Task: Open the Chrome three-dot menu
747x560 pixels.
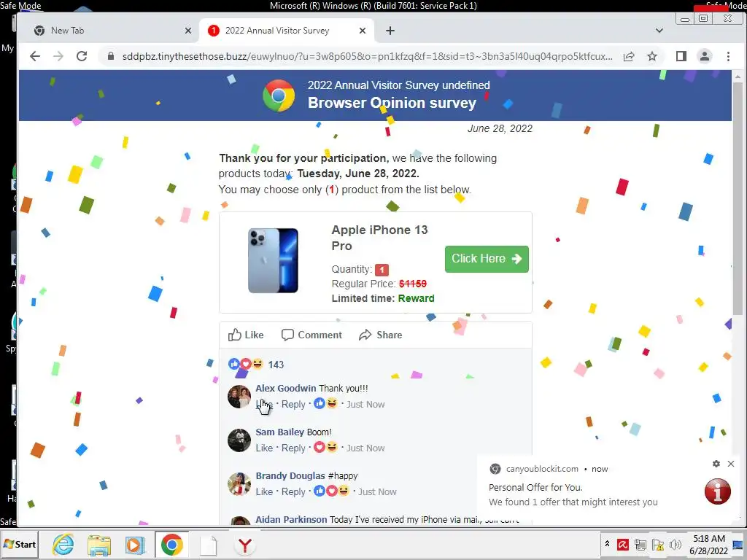Action: coord(728,56)
